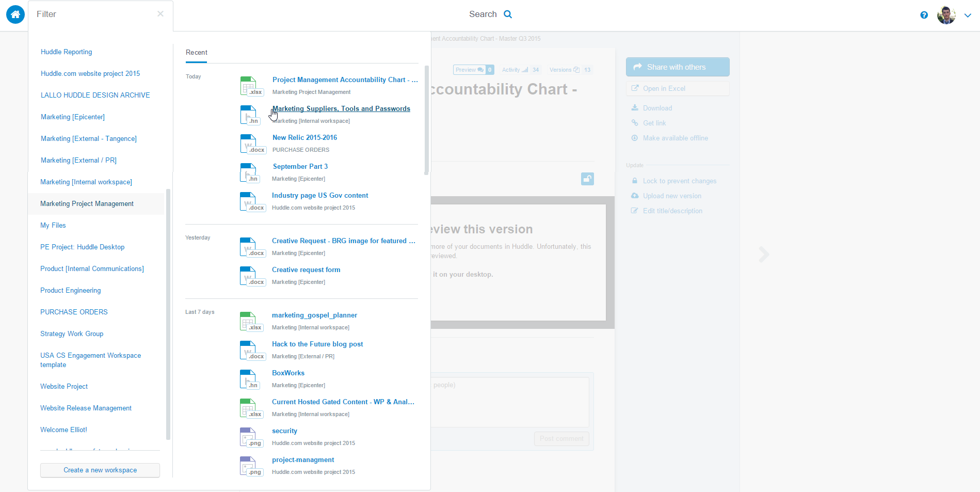
Task: Select the Recent tab
Action: click(x=197, y=53)
